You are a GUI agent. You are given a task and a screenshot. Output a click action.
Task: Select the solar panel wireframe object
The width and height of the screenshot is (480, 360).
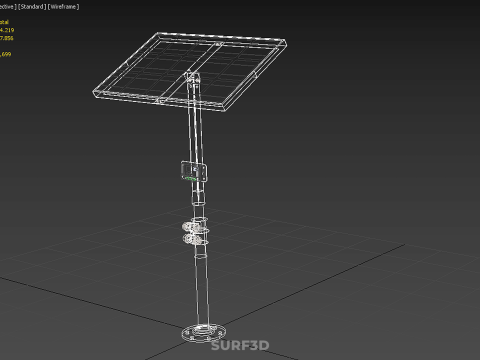click(x=189, y=71)
